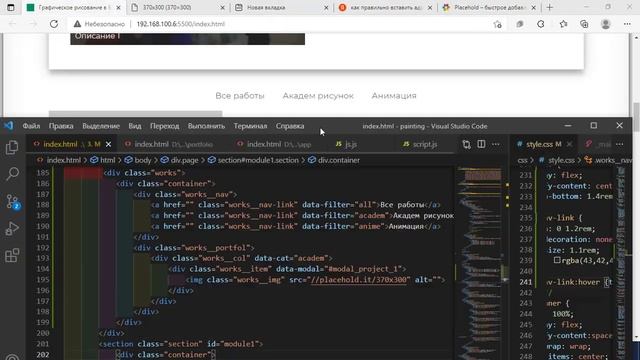Open browser Favorites star icon
640x360 pixels.
tap(563, 24)
